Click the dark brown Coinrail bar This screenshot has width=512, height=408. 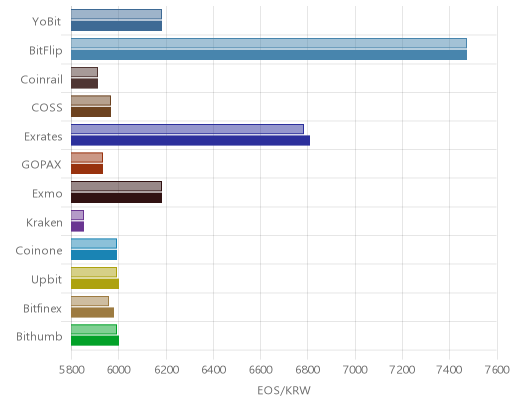(84, 84)
